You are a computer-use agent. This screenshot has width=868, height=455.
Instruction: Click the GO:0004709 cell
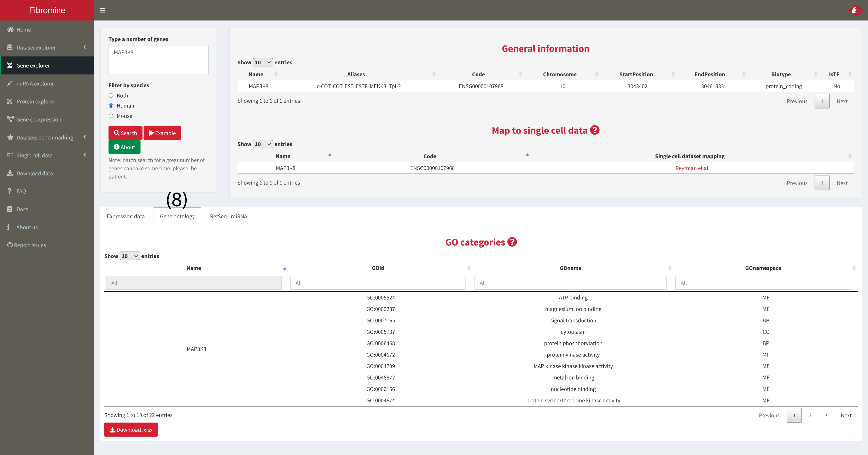[380, 366]
